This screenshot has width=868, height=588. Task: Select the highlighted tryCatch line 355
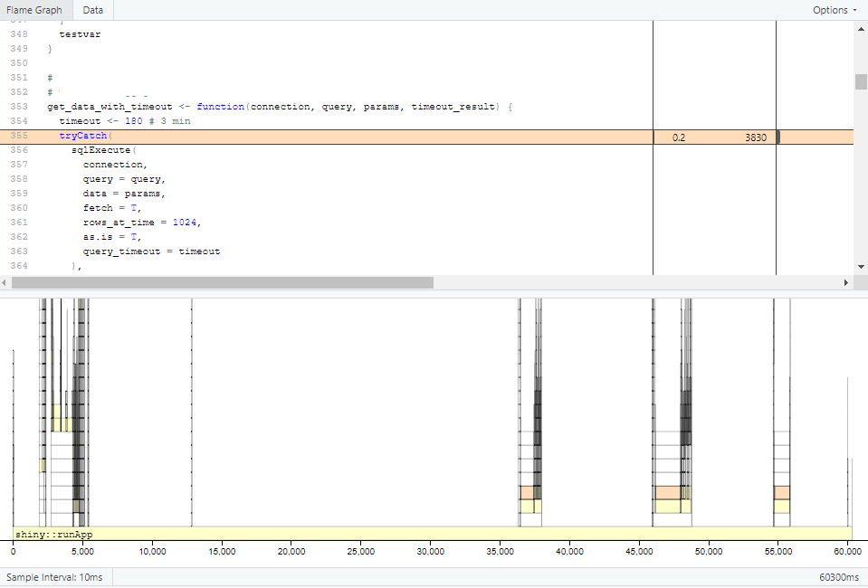(83, 136)
